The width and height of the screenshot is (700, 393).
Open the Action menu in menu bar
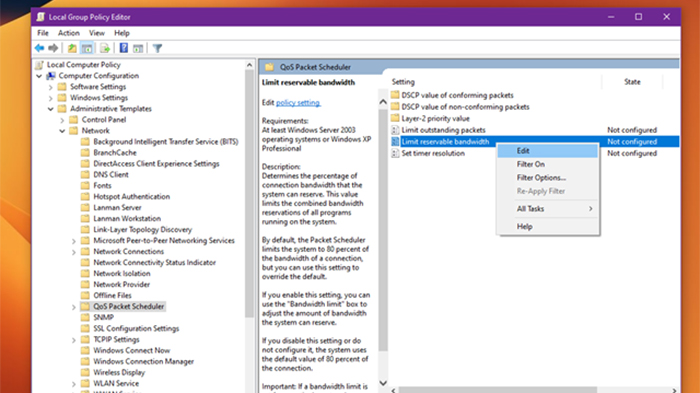click(68, 33)
